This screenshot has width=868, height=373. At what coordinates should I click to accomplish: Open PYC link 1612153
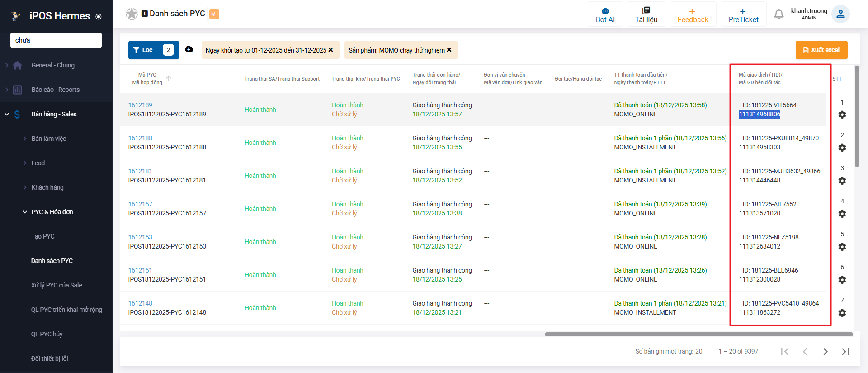click(140, 237)
